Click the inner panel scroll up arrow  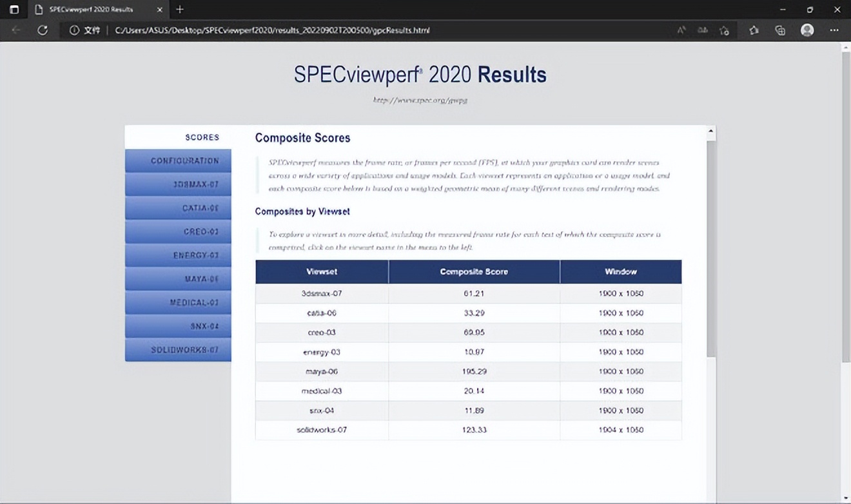[x=711, y=131]
